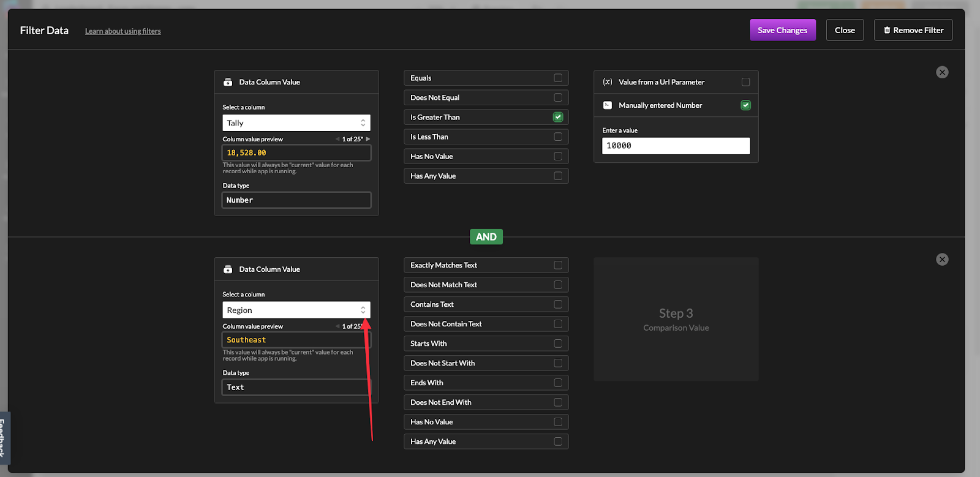This screenshot has height=477, width=980.
Task: Check Has Any Value for Region
Action: (x=558, y=441)
